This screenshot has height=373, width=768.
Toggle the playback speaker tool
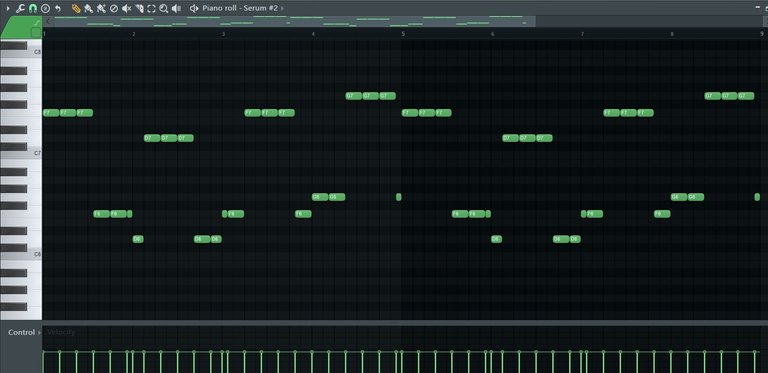click(x=176, y=8)
